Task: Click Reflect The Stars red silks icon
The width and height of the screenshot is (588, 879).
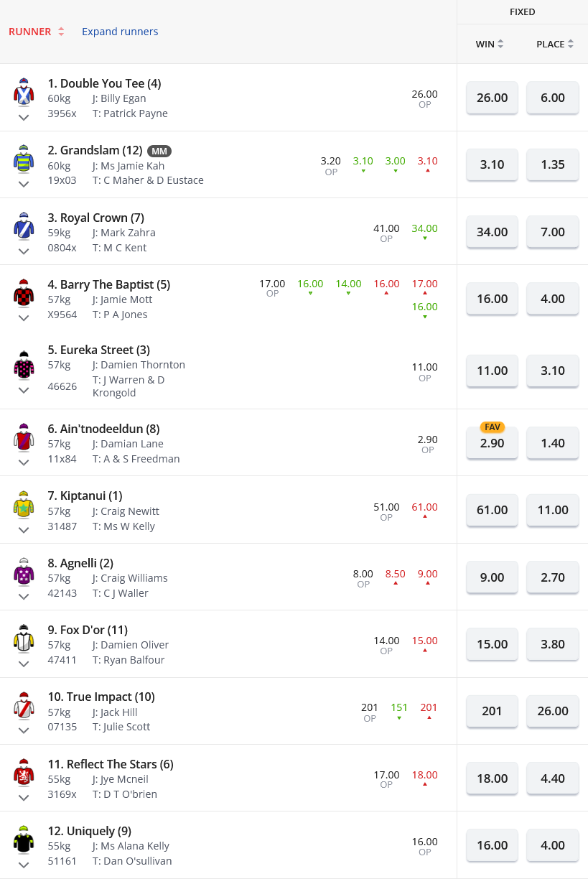Action: point(24,773)
